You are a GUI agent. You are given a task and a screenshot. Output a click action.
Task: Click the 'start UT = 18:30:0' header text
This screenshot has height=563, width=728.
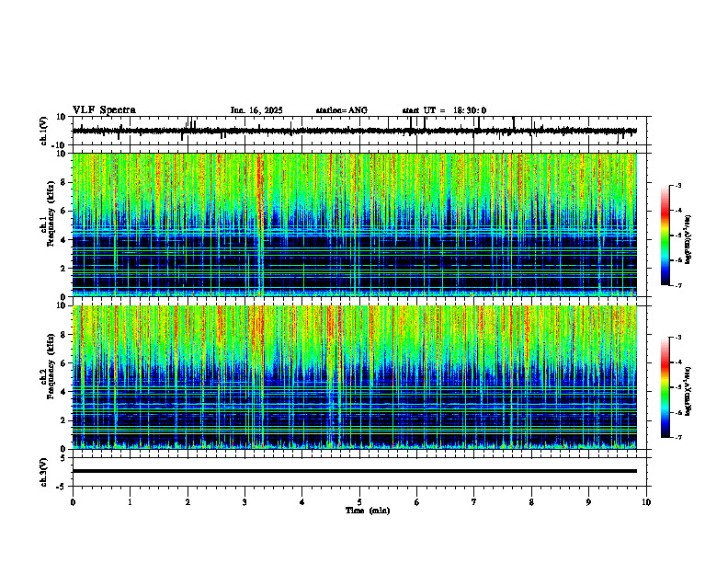[x=444, y=110]
